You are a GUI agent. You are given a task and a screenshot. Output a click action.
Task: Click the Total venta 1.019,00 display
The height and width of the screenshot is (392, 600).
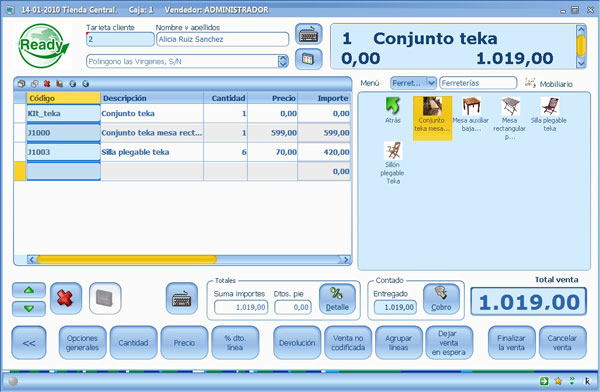point(528,302)
